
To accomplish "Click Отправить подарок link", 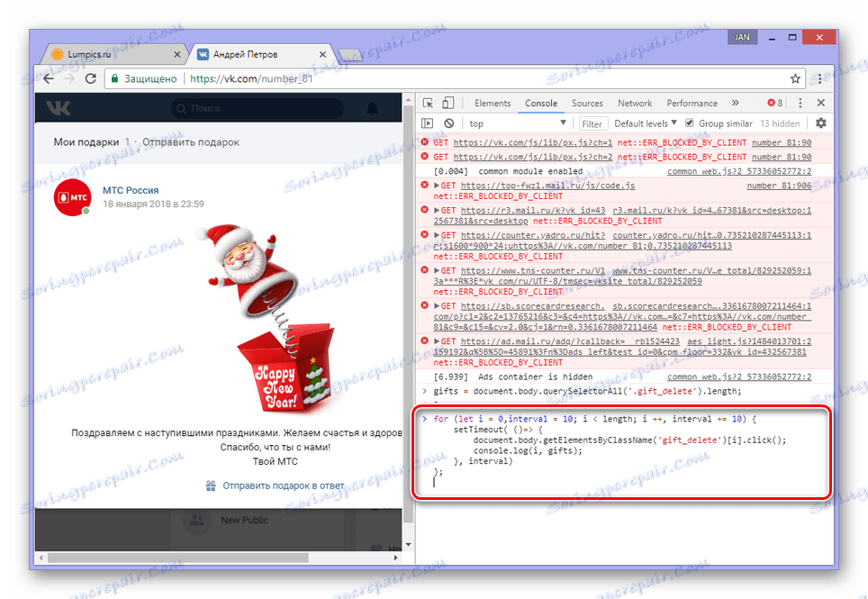I will (x=191, y=141).
